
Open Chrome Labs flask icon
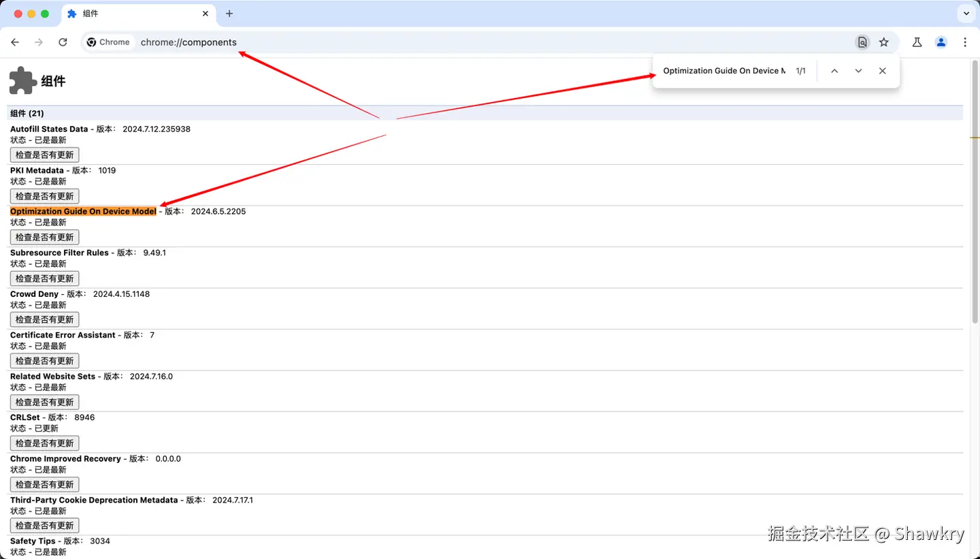[x=917, y=42]
